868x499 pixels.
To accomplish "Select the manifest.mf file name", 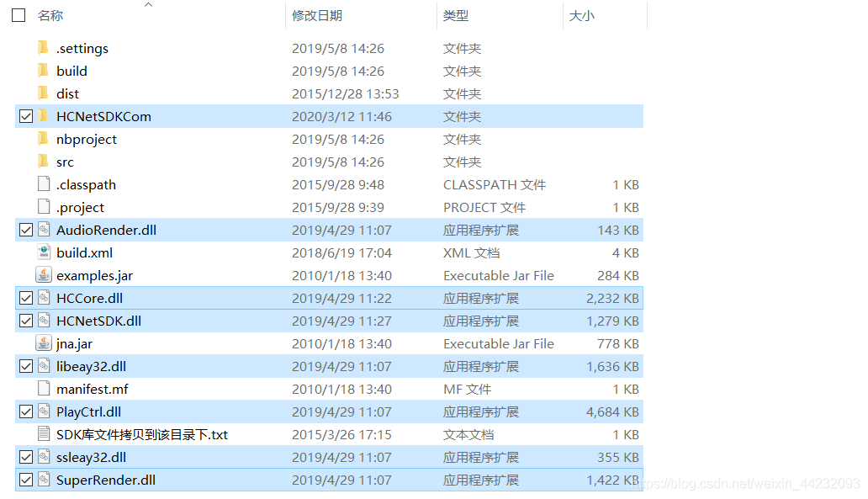I will pos(92,389).
